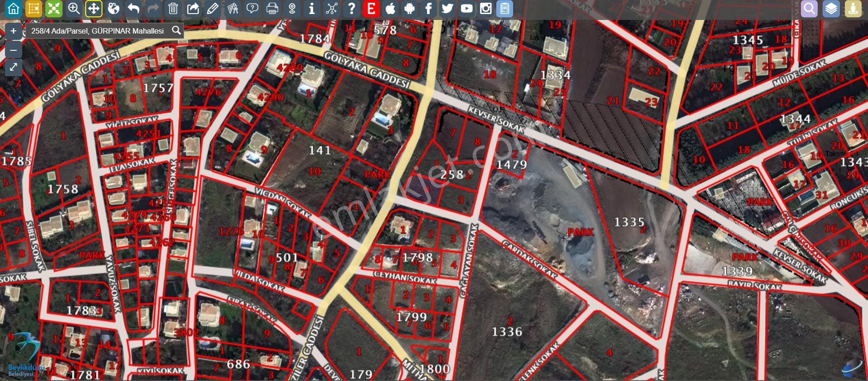
Task: Open help with question mark icon
Action: (x=352, y=9)
